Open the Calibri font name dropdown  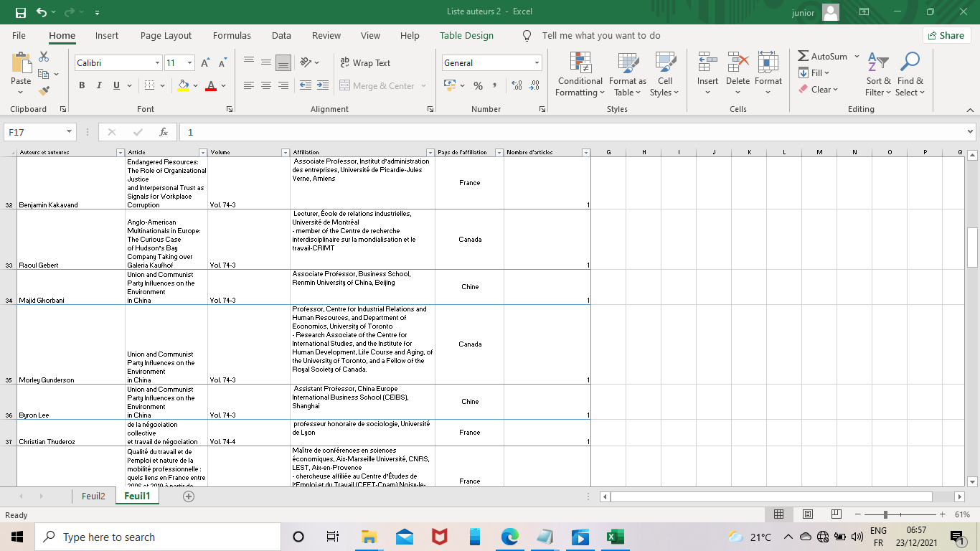158,63
